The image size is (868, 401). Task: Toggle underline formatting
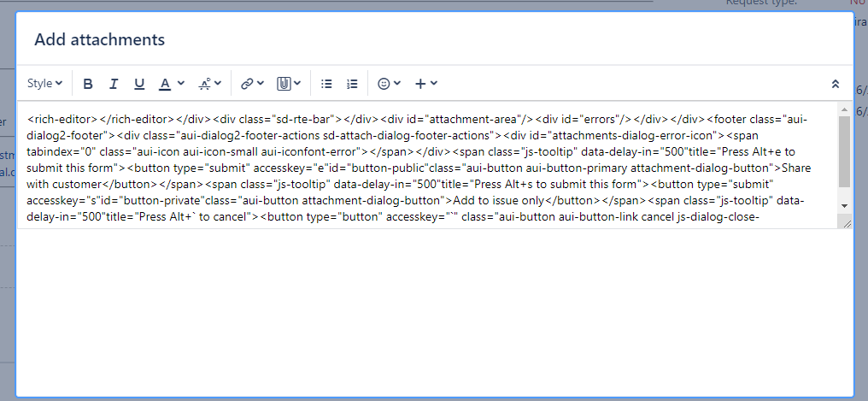139,84
